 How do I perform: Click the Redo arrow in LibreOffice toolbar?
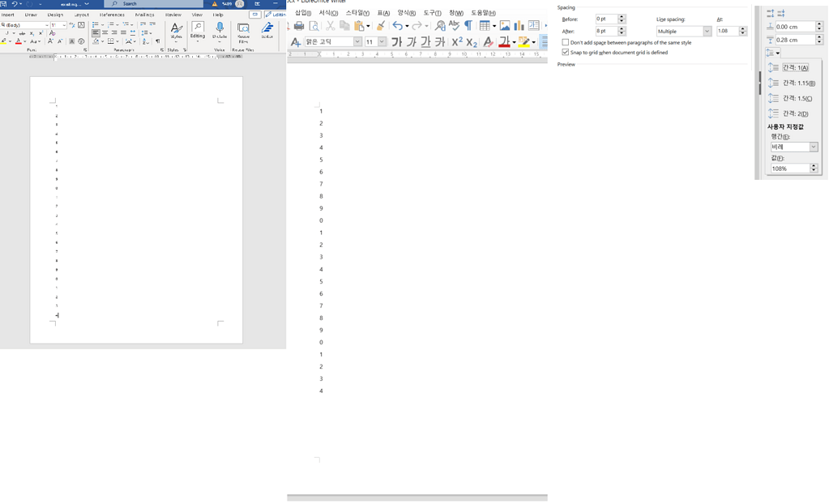click(417, 25)
